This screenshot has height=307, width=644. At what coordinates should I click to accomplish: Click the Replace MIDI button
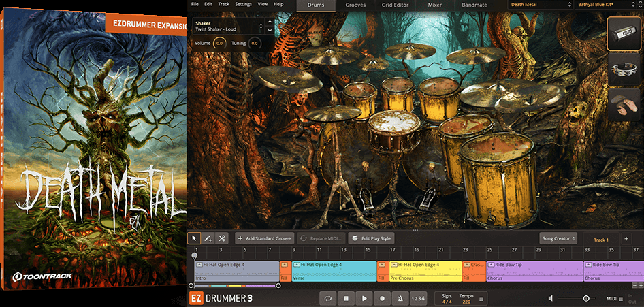[321, 238]
